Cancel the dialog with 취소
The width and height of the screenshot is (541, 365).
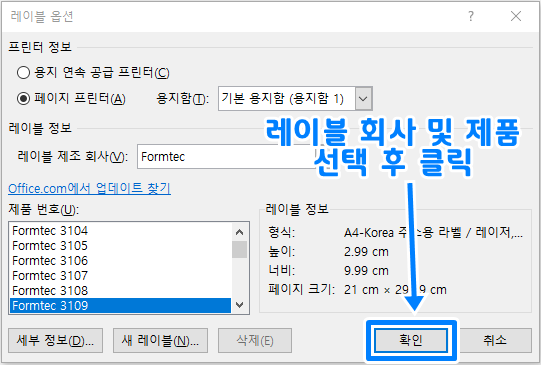tap(495, 341)
